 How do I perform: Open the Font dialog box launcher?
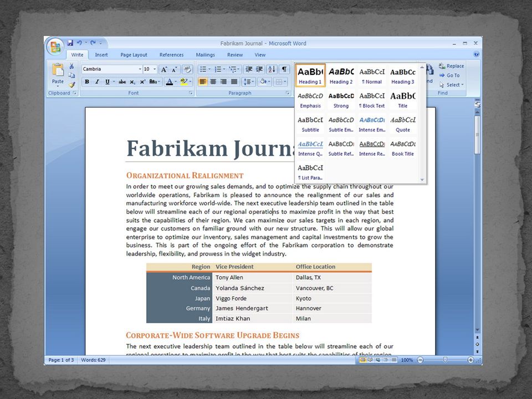click(x=191, y=93)
